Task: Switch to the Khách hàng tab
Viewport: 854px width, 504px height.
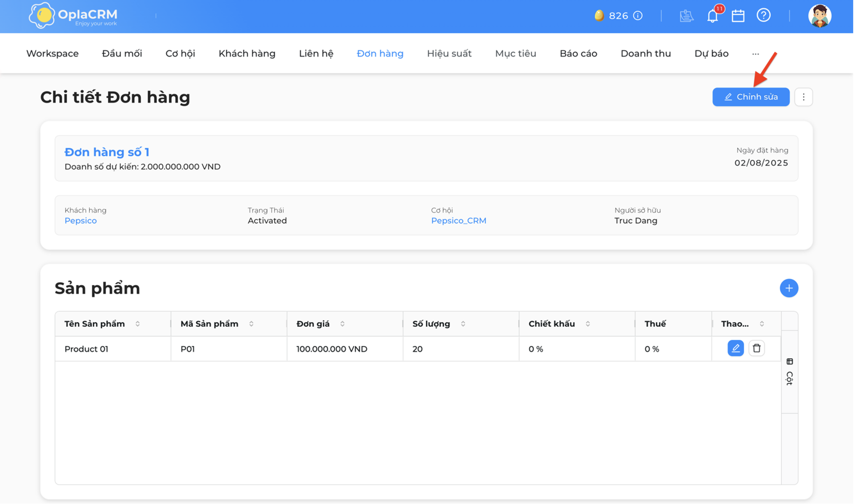Action: 247,54
